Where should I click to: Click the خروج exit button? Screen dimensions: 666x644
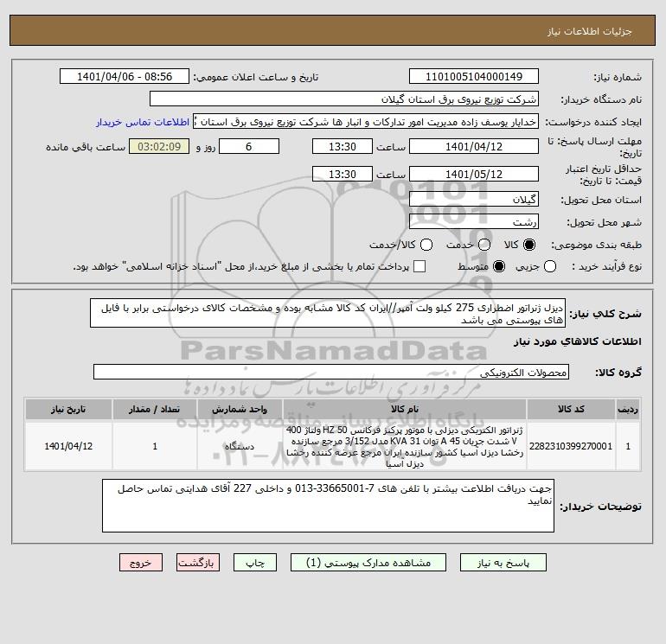click(x=141, y=563)
